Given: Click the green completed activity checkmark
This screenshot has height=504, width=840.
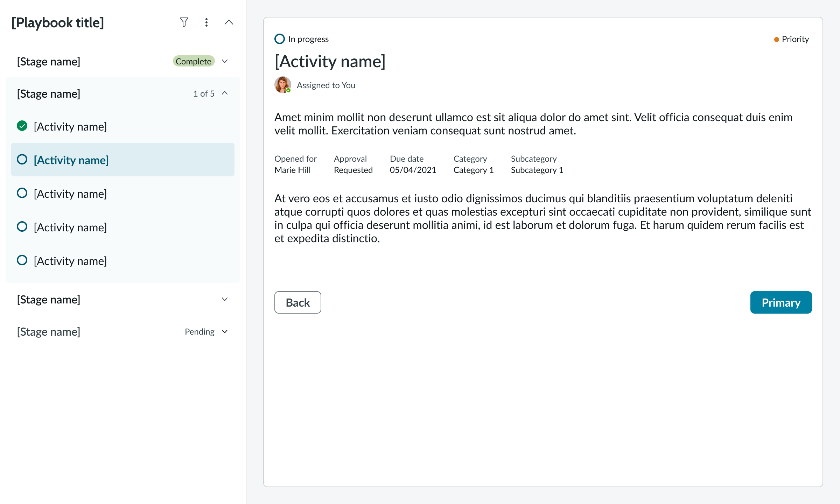Looking at the screenshot, I should tap(22, 126).
